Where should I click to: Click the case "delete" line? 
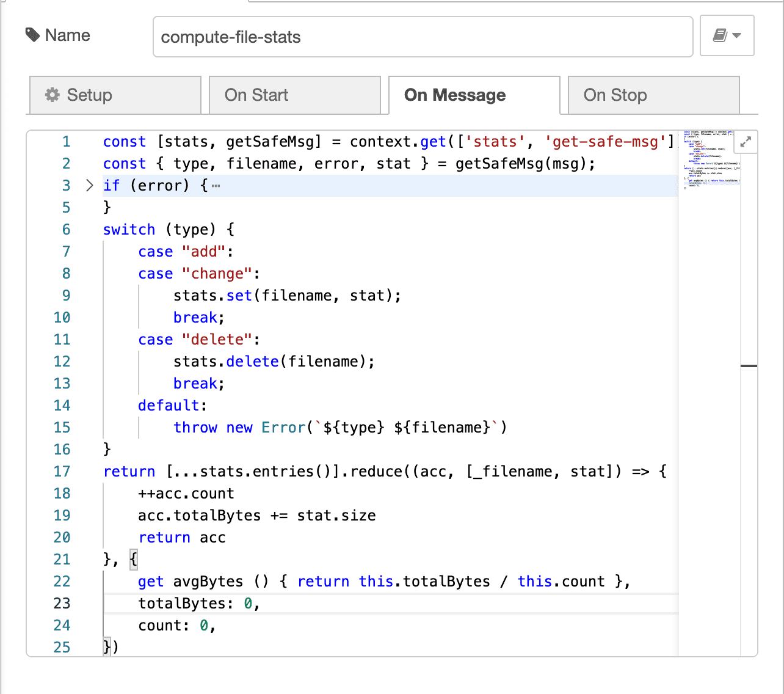(x=199, y=340)
